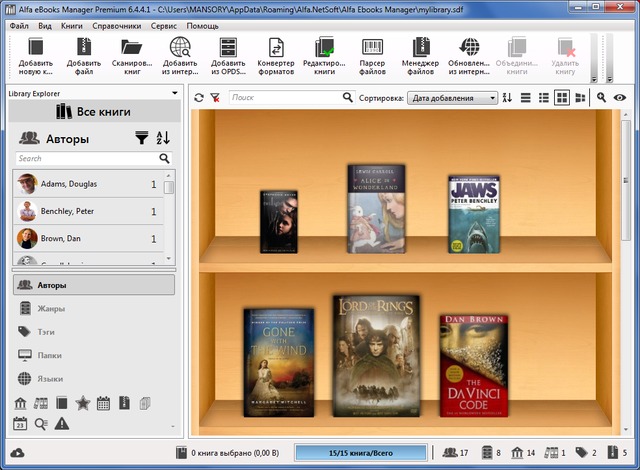Click the calendar grid icon in sidebar

(x=103, y=403)
